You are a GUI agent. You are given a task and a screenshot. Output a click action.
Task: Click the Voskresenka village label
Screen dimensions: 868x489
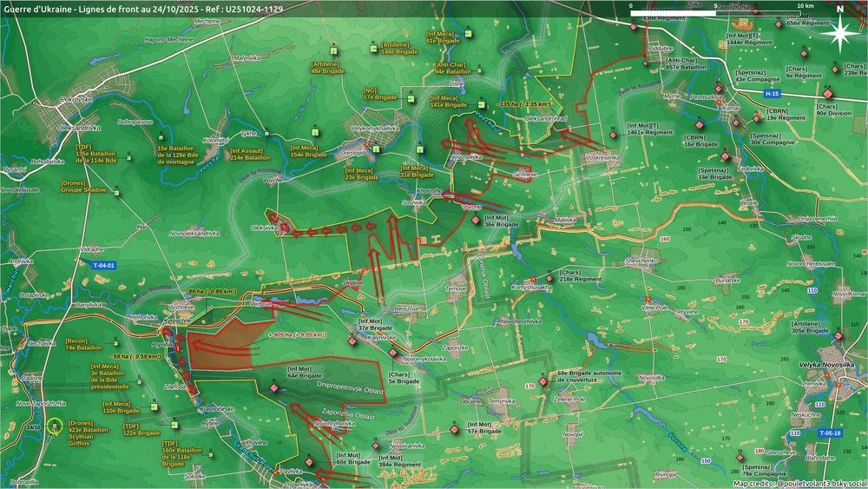tap(603, 158)
